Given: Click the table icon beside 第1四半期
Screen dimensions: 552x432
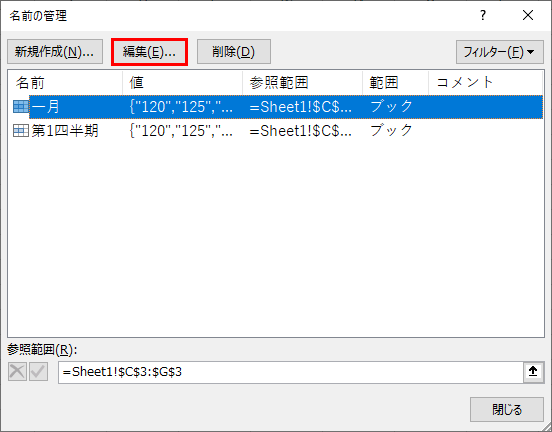Looking at the screenshot, I should pos(21,131).
